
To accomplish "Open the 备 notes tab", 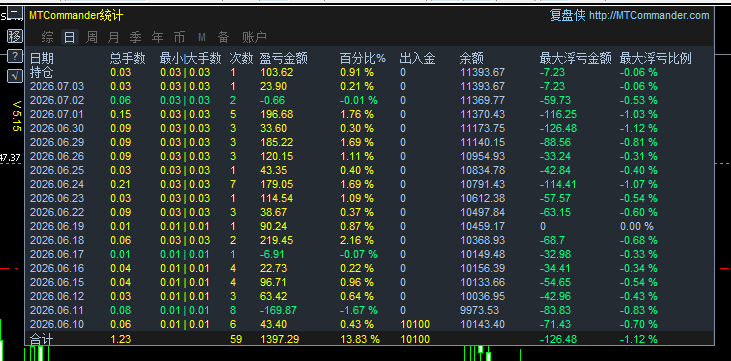I will click(224, 37).
